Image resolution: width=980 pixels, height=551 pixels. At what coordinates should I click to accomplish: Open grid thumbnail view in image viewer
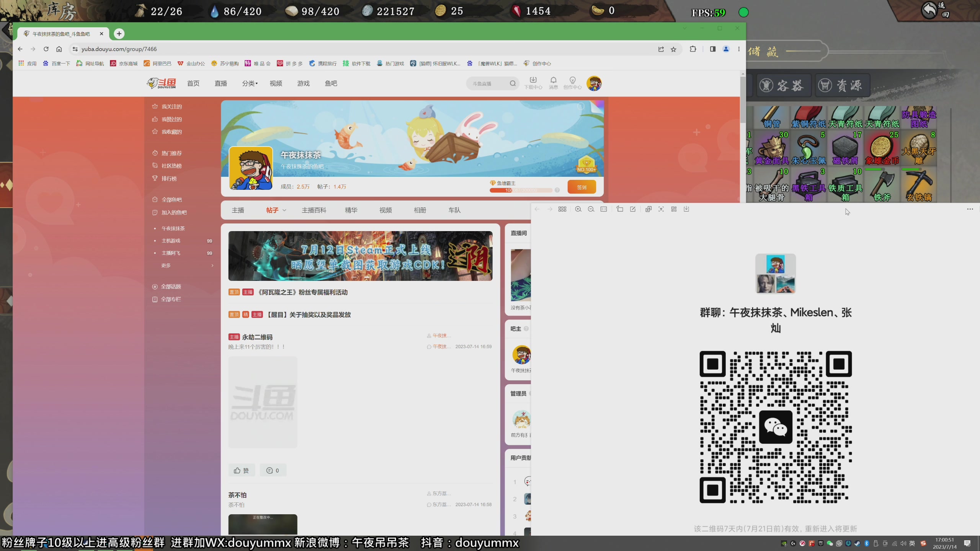tap(562, 209)
